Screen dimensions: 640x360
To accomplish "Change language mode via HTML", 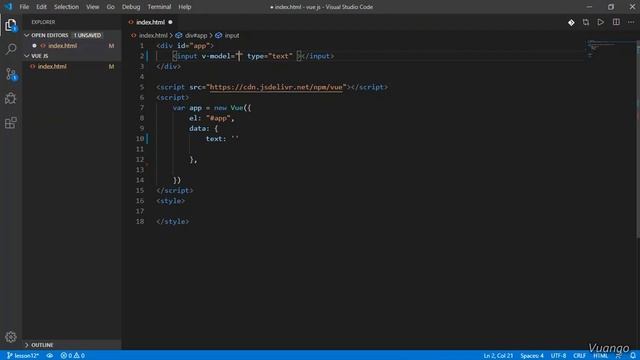I will click(x=600, y=356).
